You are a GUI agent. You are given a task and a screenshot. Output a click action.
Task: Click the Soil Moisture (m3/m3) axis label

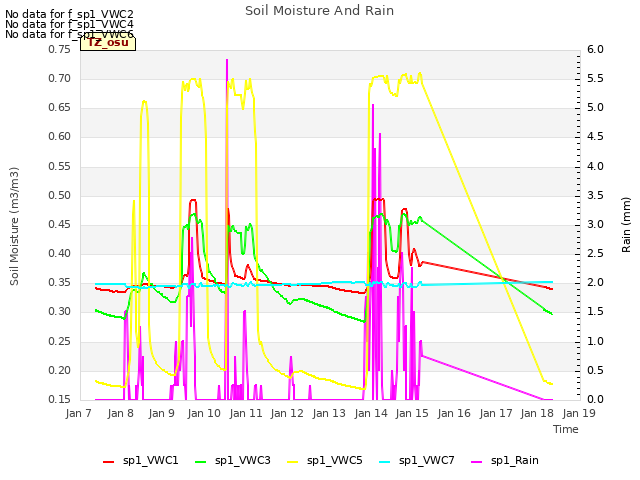pyautogui.click(x=14, y=226)
